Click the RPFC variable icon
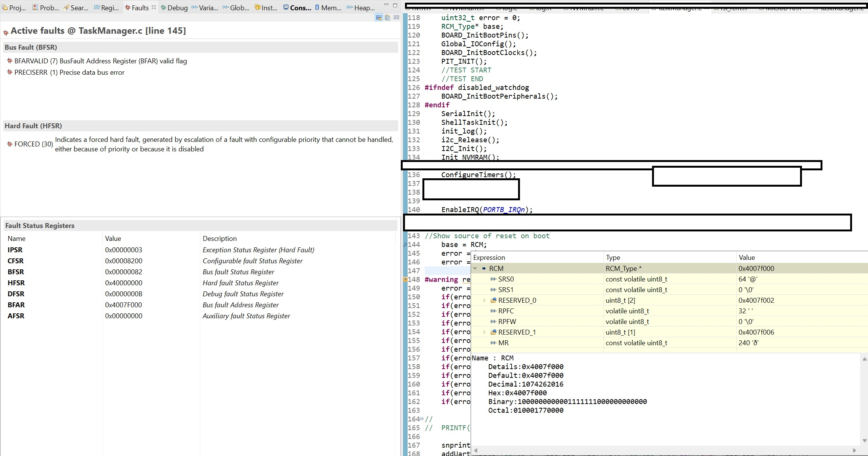 (493, 311)
